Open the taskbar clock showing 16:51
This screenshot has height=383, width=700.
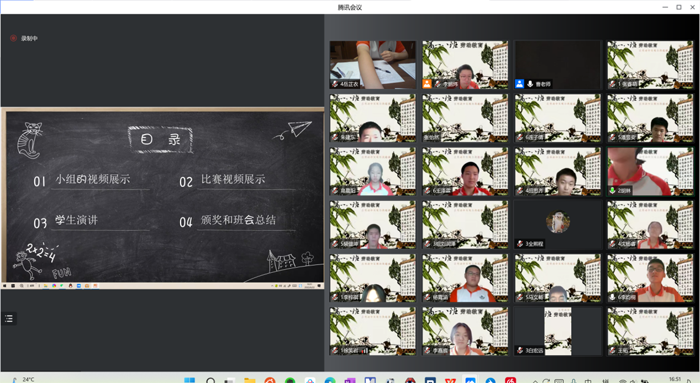coord(675,379)
